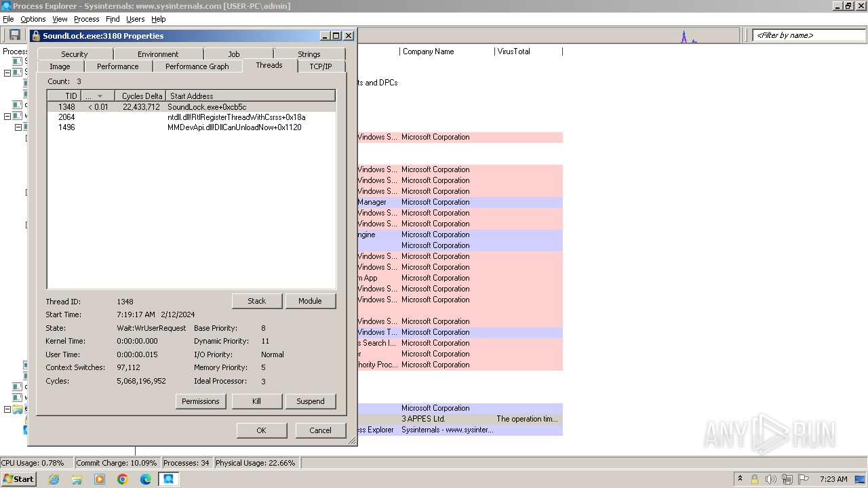Open the Help menu
Viewport: 868px width, 488px height.
[x=158, y=19]
